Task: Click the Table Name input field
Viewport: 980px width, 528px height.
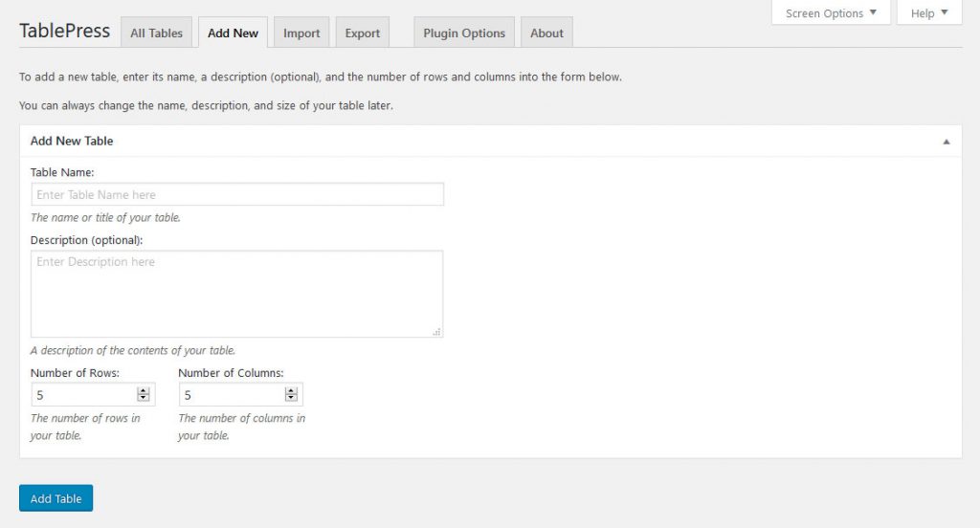Action: (x=236, y=194)
